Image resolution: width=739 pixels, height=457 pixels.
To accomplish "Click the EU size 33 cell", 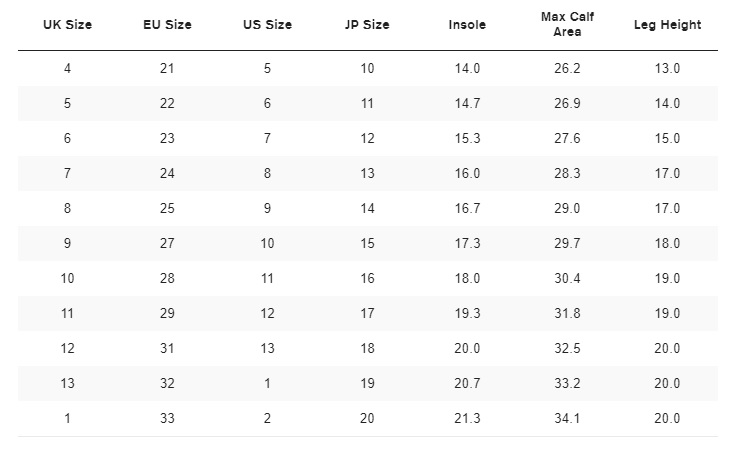I will (167, 418).
